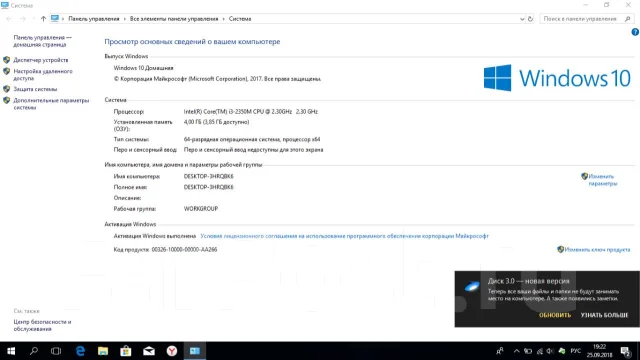Click the battery icon in system tray
Viewport: 640px width, 360px height.
[528, 351]
